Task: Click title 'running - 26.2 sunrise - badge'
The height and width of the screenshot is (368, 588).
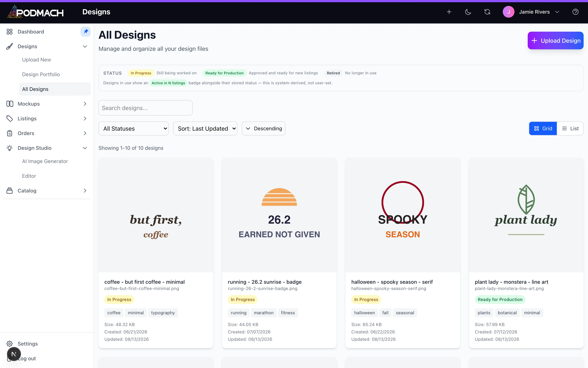Action: click(265, 282)
